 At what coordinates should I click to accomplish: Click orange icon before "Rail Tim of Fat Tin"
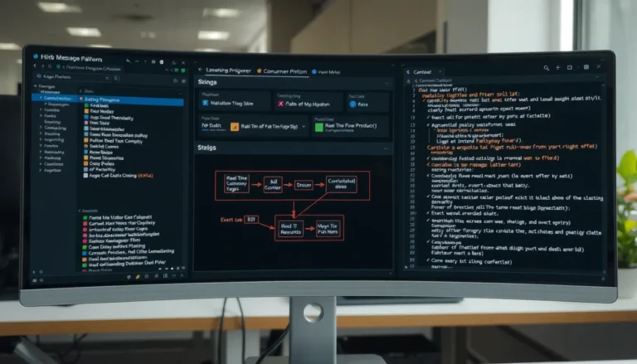coord(235,127)
